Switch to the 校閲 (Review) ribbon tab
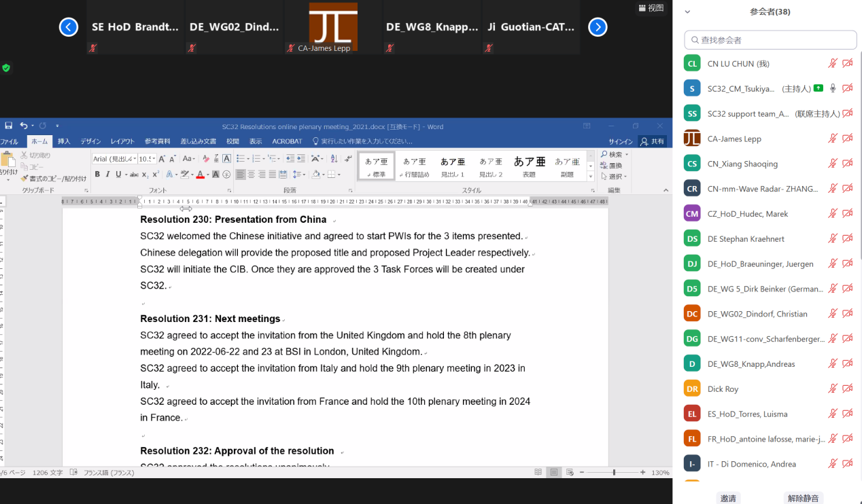This screenshot has width=862, height=504. (x=232, y=141)
